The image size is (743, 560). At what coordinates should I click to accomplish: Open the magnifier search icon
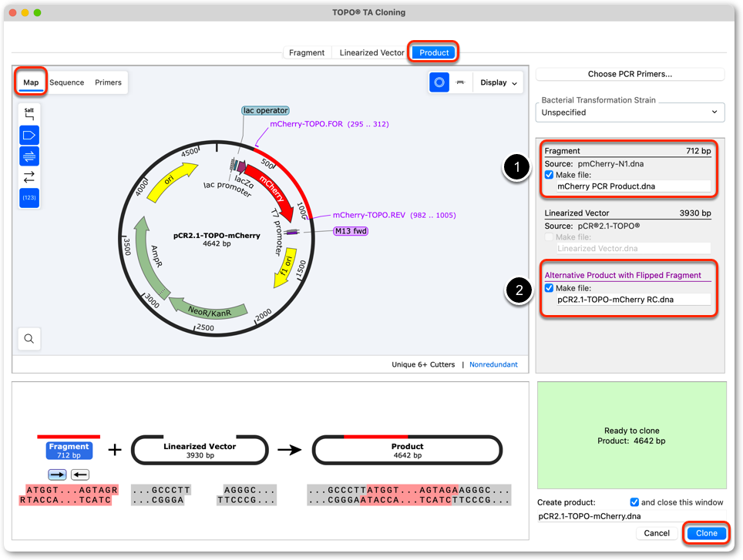29,338
